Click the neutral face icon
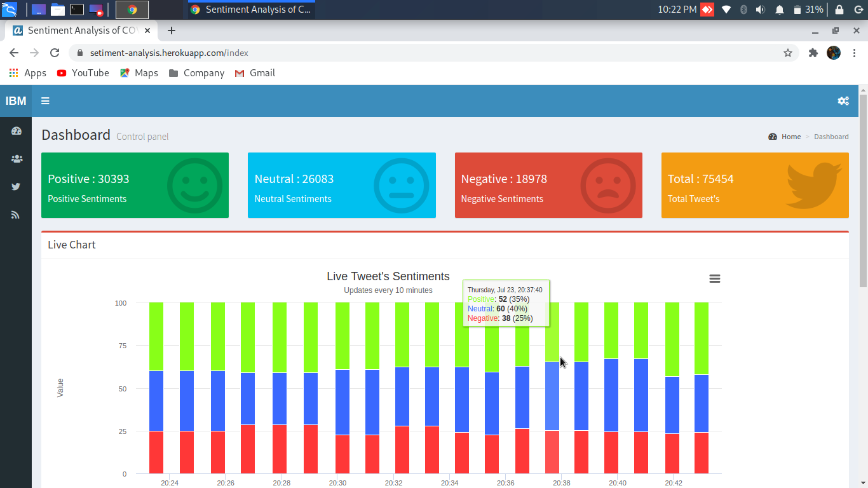868x488 pixels. coord(402,186)
